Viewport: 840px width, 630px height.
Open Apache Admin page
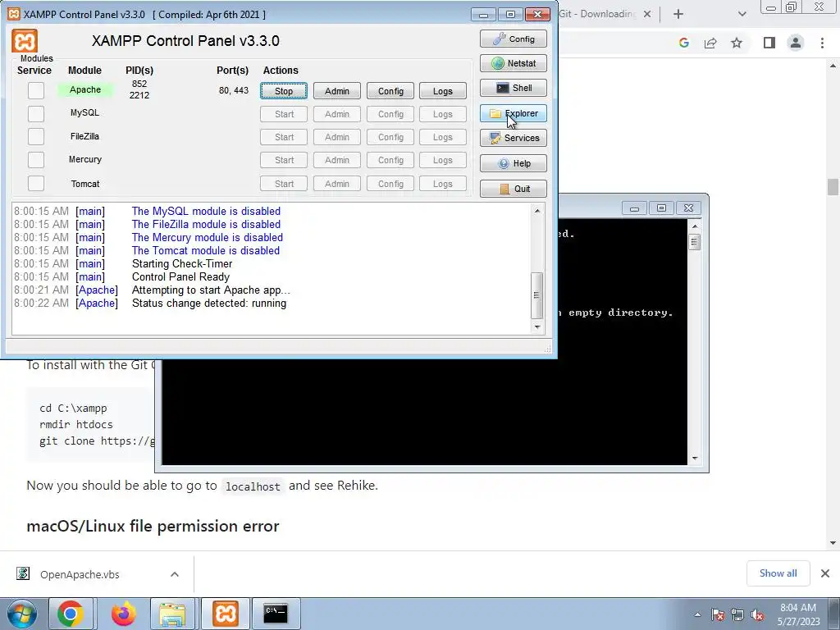click(x=337, y=91)
